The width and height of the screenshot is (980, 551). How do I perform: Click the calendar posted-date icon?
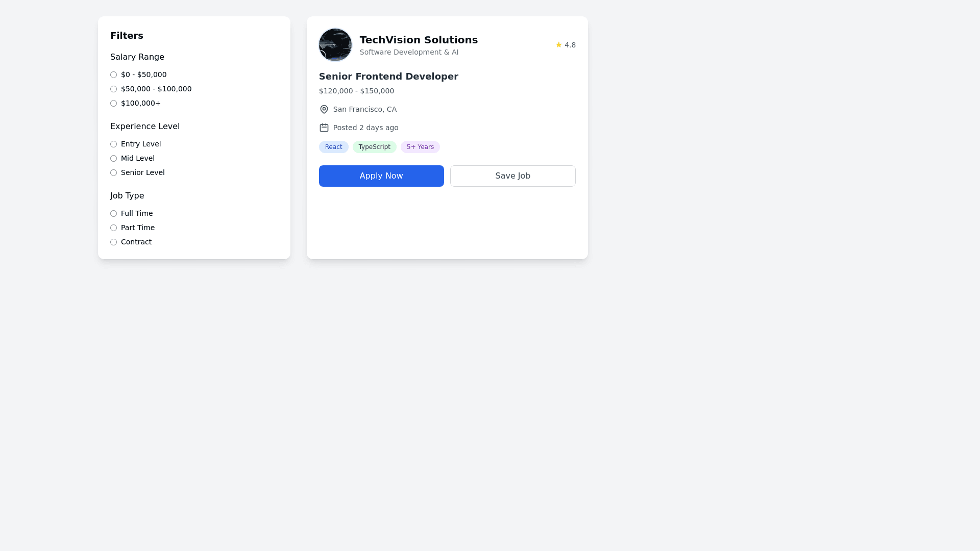pos(324,128)
